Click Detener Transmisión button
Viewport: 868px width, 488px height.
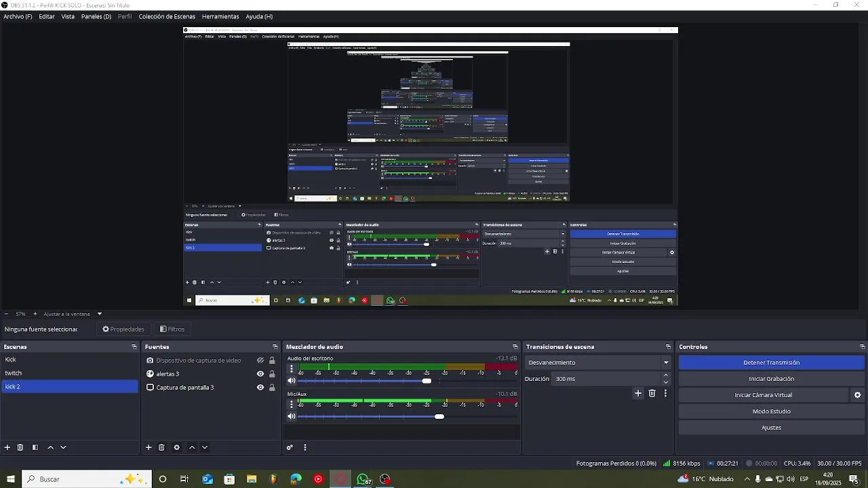click(771, 363)
